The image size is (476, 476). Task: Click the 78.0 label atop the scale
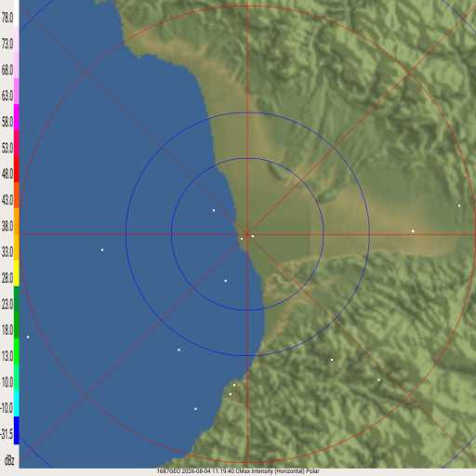tap(7, 18)
